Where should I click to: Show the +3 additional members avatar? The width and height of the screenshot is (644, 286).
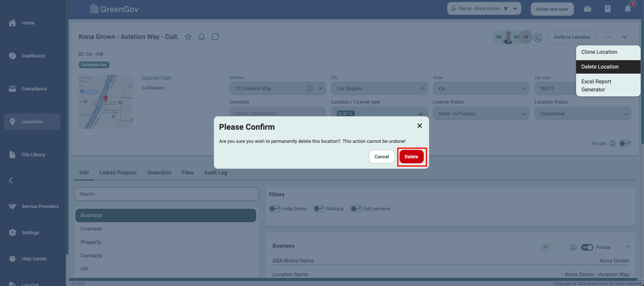point(525,37)
